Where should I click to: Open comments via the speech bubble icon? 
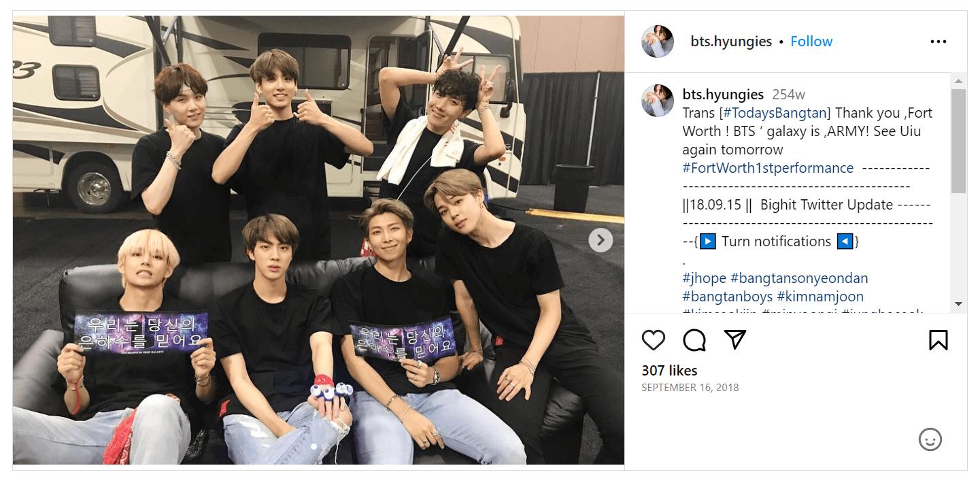(x=694, y=340)
